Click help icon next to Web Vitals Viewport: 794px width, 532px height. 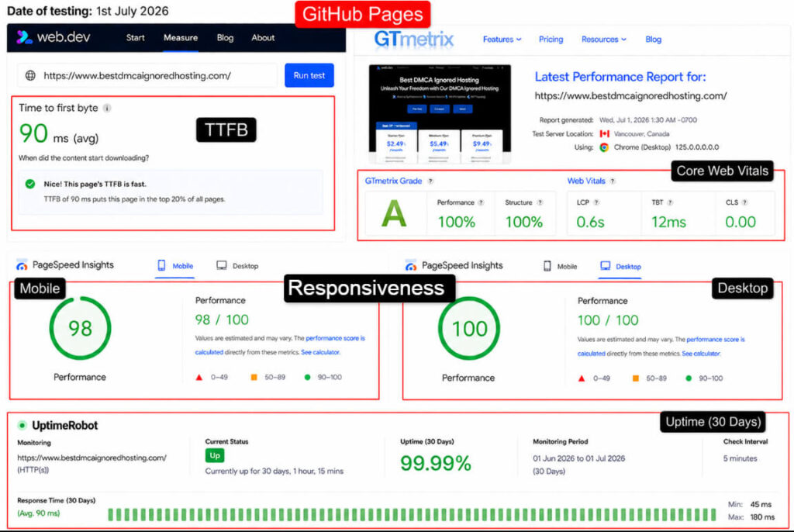[x=613, y=181]
